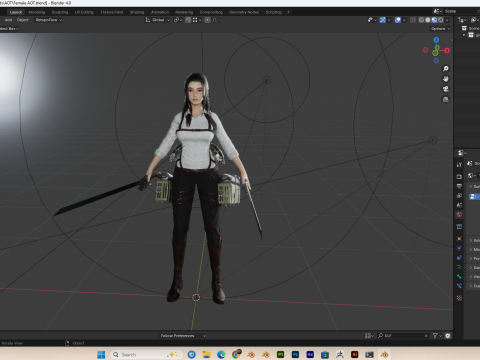Image resolution: width=480 pixels, height=360 pixels.
Task: Open the Output properties tab
Action: click(459, 186)
